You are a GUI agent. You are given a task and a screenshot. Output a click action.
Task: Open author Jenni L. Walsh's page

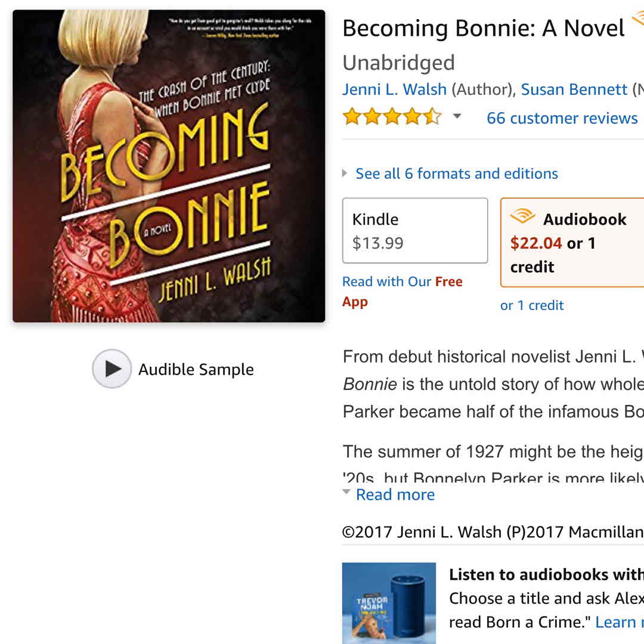pyautogui.click(x=394, y=89)
